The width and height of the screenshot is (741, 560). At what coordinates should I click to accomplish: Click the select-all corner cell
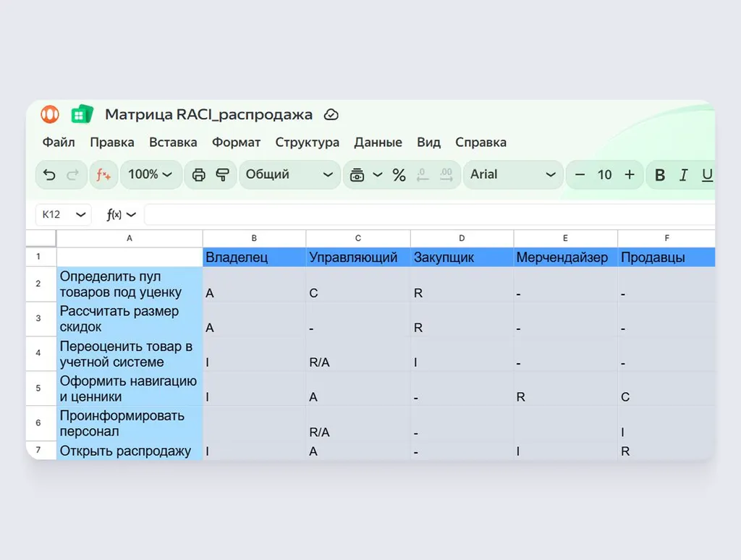(41, 239)
